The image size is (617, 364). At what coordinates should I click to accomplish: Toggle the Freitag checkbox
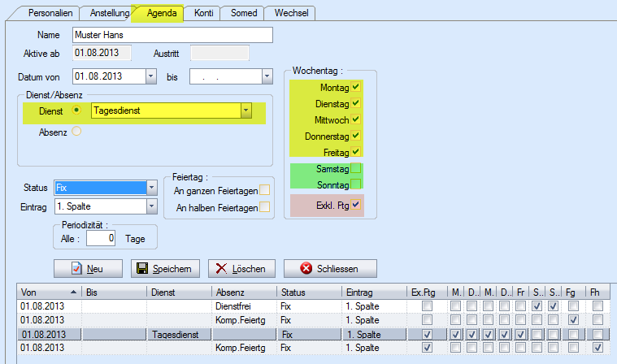click(x=356, y=152)
